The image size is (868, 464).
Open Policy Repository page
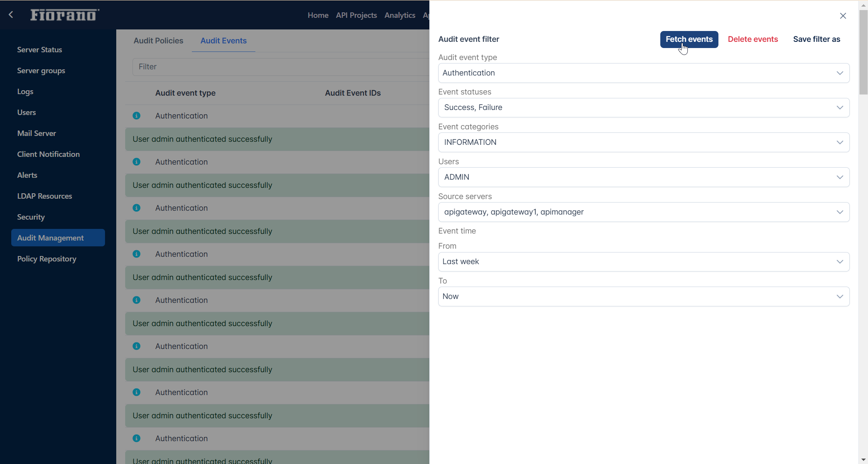[x=46, y=259]
